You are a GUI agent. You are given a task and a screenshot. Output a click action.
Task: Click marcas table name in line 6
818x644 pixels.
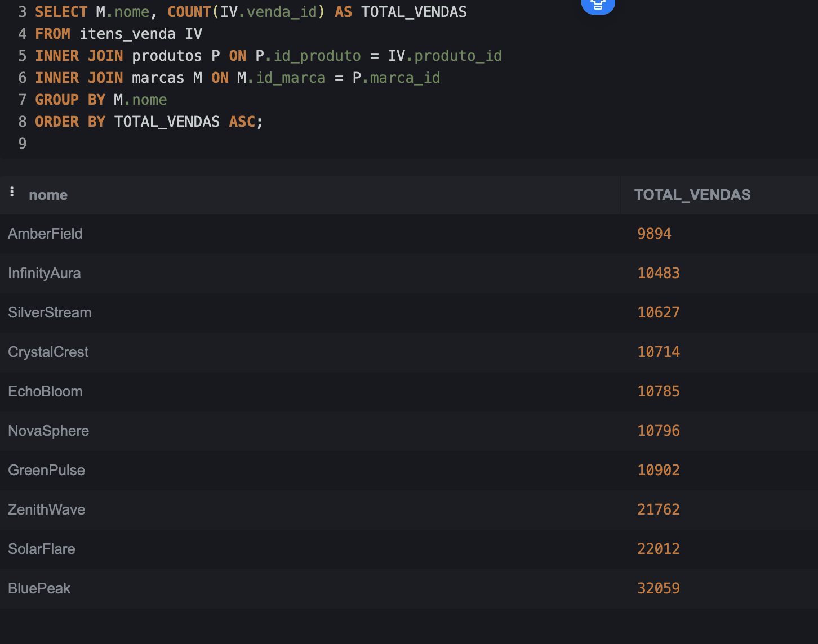(158, 78)
